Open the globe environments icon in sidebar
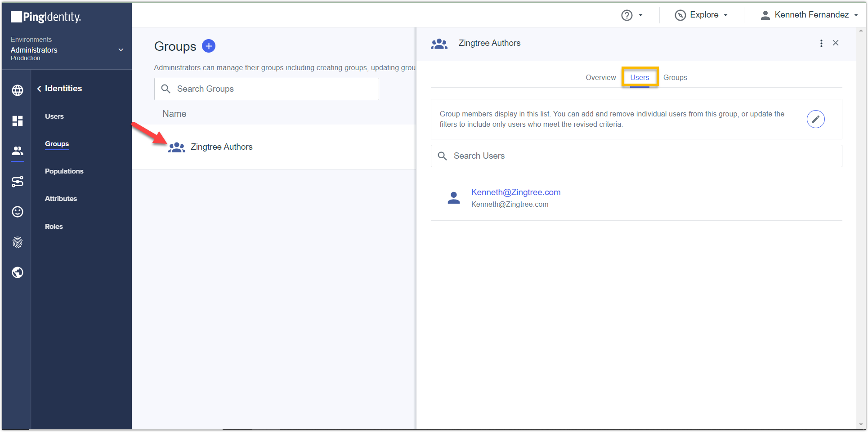 (18, 90)
